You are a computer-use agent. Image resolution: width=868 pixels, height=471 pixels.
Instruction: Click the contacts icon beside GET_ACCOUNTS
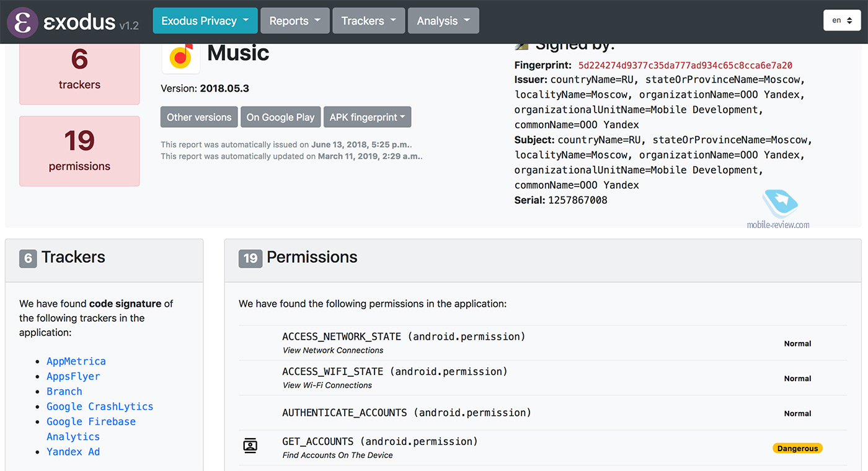click(250, 446)
